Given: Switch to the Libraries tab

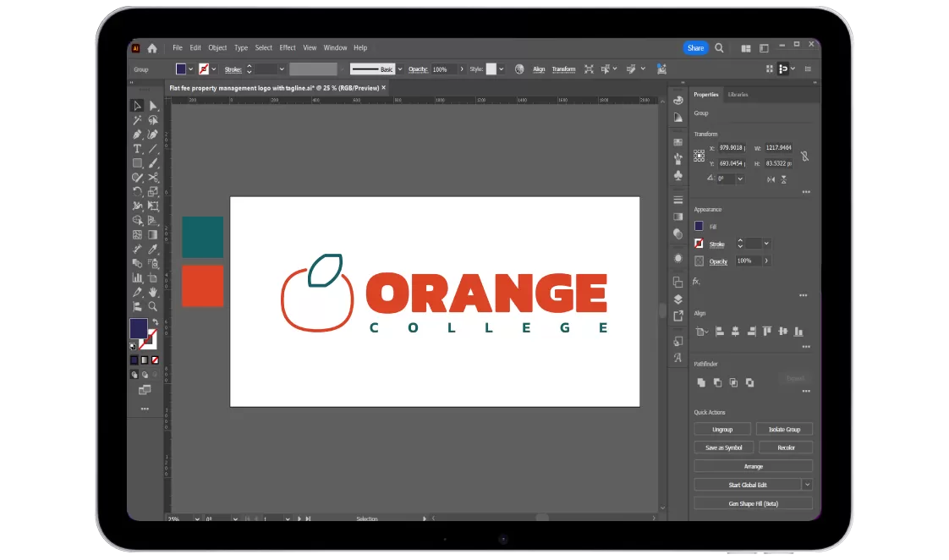Looking at the screenshot, I should 738,95.
